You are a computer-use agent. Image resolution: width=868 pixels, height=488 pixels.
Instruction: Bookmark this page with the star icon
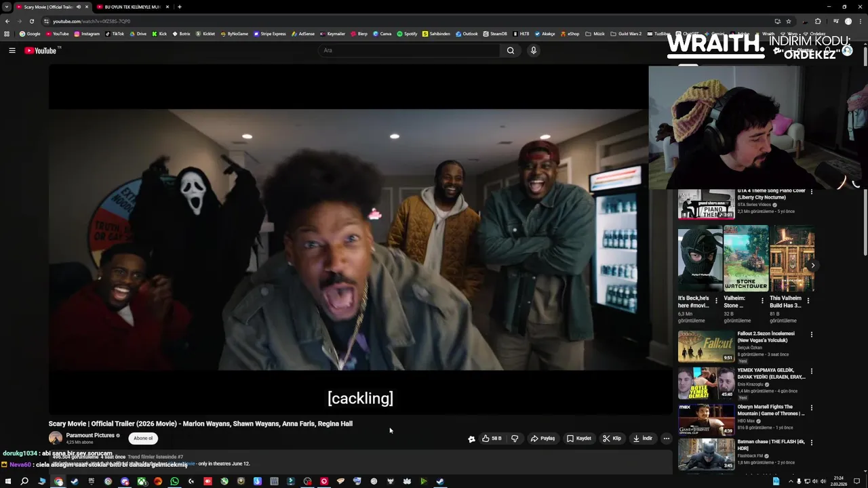tap(789, 21)
